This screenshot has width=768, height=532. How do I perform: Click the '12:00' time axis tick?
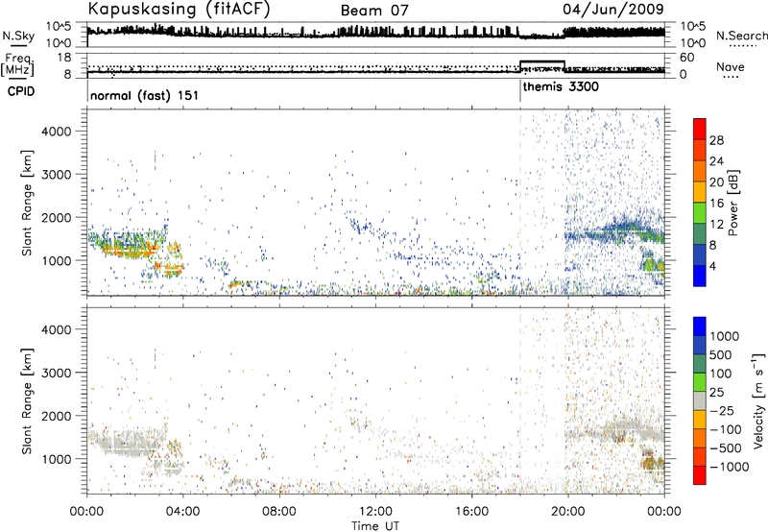[375, 512]
